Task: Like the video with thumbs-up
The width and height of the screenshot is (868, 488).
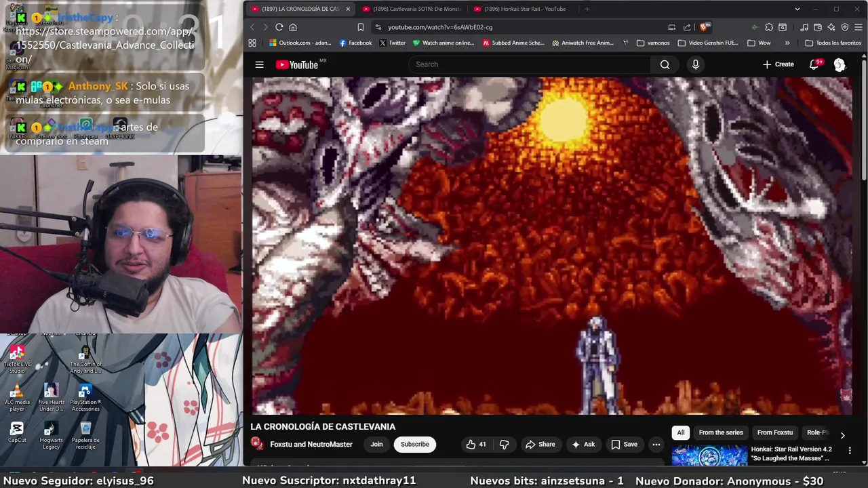Action: click(x=476, y=445)
